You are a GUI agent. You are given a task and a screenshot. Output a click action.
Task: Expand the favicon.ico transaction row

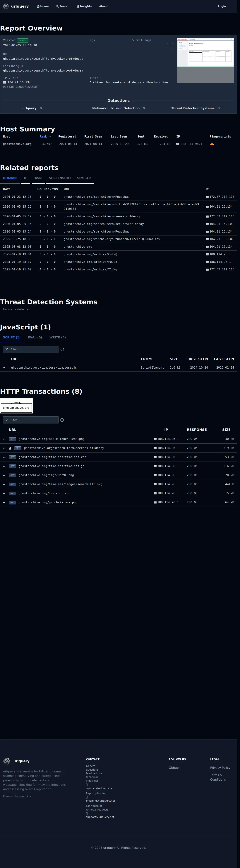pyautogui.click(x=4, y=493)
